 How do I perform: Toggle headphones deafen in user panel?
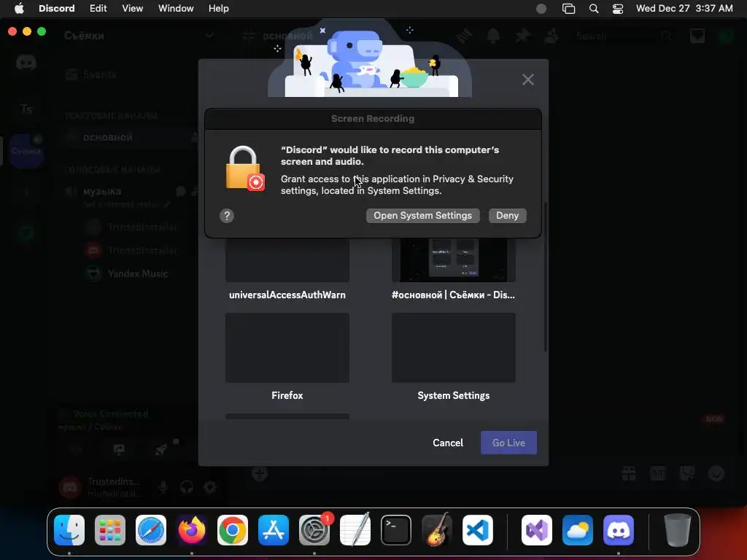tap(187, 487)
